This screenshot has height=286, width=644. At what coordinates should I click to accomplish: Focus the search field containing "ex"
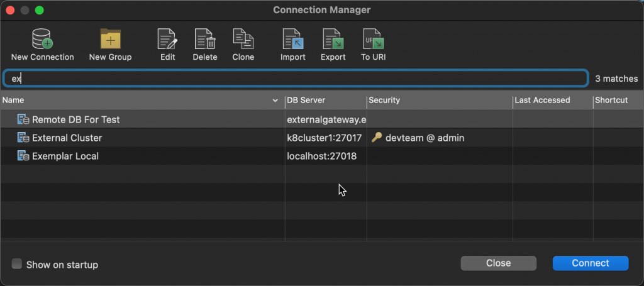point(296,79)
